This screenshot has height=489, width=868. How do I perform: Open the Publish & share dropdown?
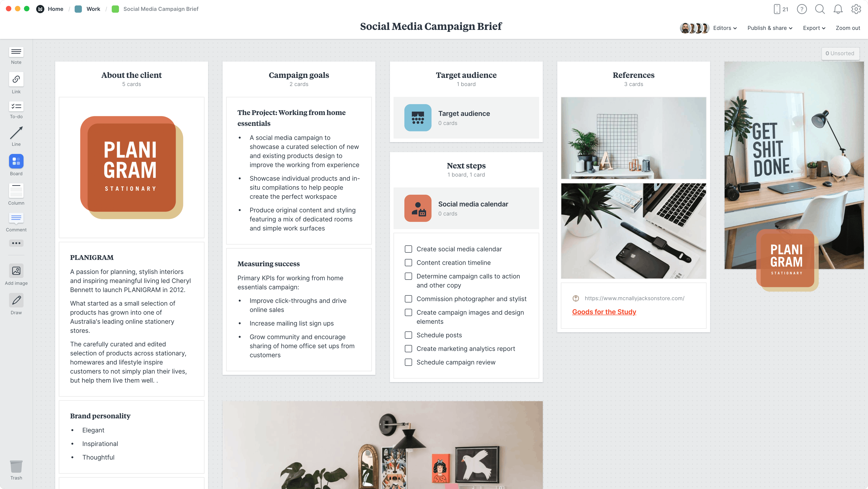pyautogui.click(x=770, y=28)
